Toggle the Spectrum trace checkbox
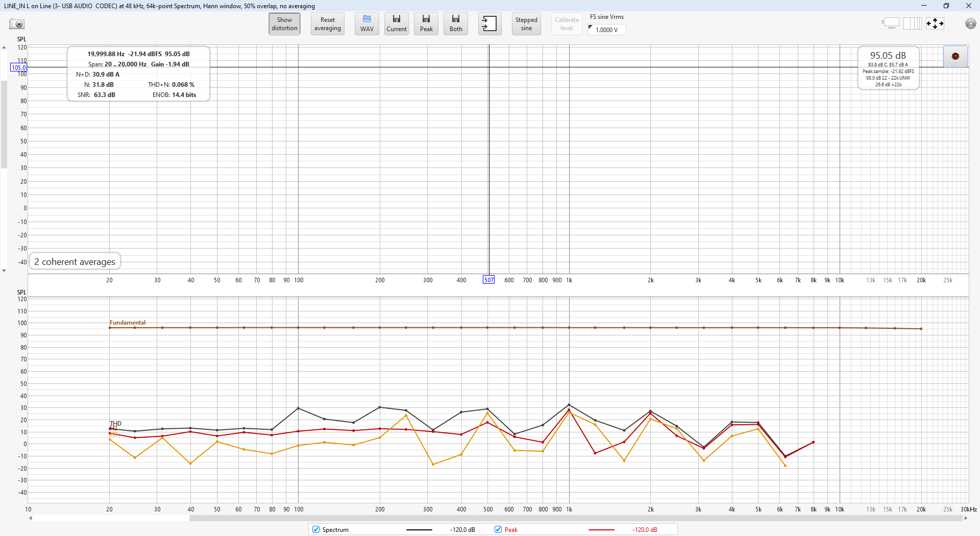This screenshot has height=536, width=980. [x=316, y=529]
